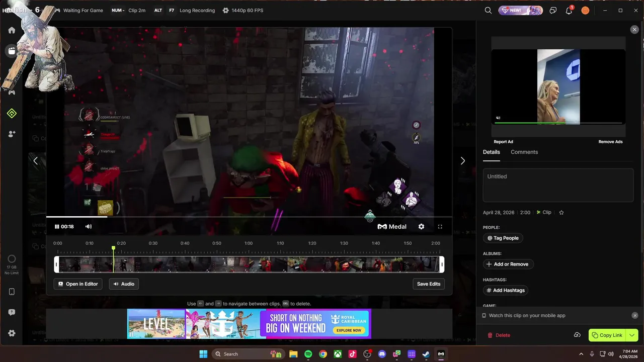This screenshot has height=362, width=644.
Task: Show hidden system tray icons
Action: pyautogui.click(x=581, y=354)
